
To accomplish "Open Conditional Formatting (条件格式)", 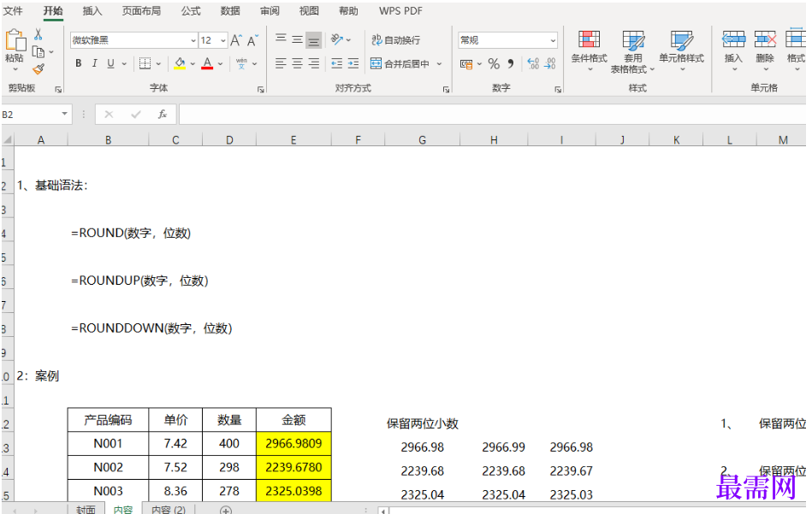I will tap(589, 48).
